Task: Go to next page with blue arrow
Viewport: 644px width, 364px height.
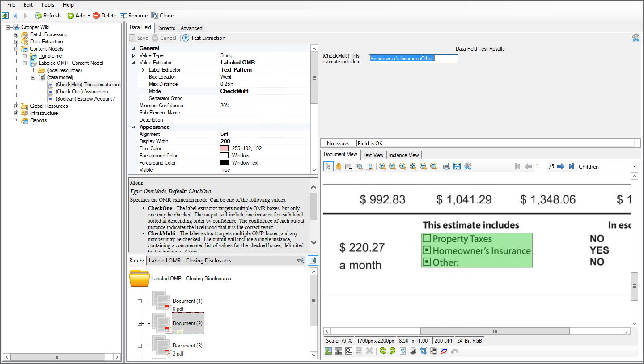Action: coord(561,166)
